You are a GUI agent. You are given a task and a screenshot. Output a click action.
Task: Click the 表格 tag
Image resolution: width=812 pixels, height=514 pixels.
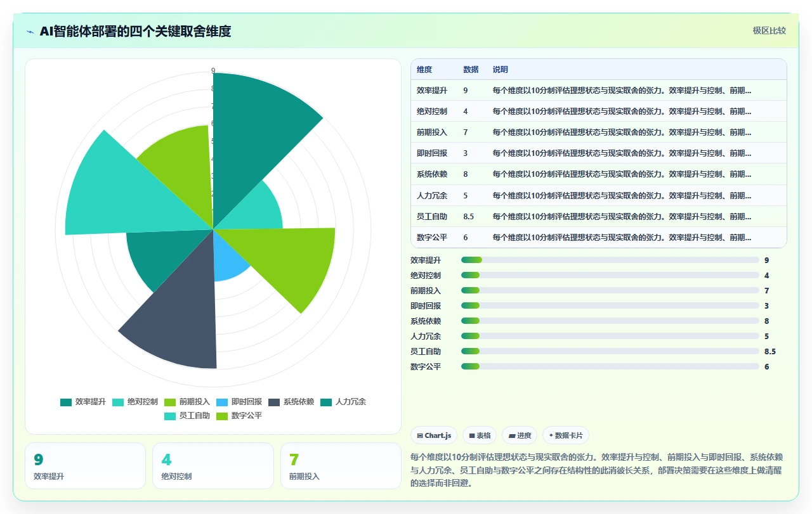(x=480, y=435)
